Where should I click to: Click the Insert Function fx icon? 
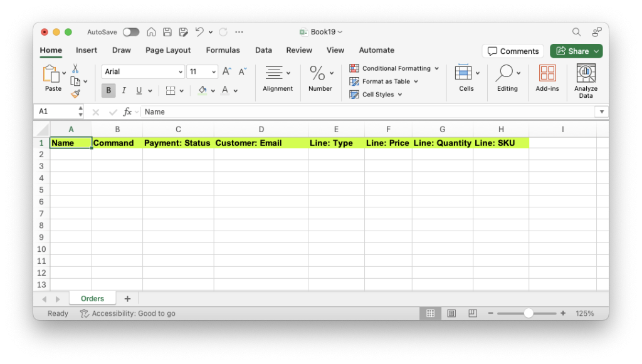click(129, 112)
